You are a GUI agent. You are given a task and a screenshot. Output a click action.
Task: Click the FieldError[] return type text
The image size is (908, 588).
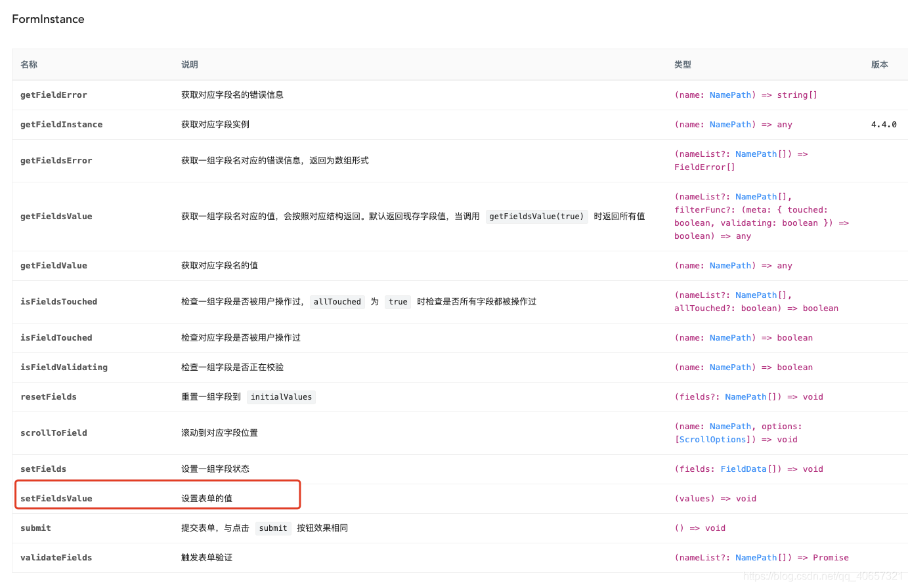pos(705,167)
